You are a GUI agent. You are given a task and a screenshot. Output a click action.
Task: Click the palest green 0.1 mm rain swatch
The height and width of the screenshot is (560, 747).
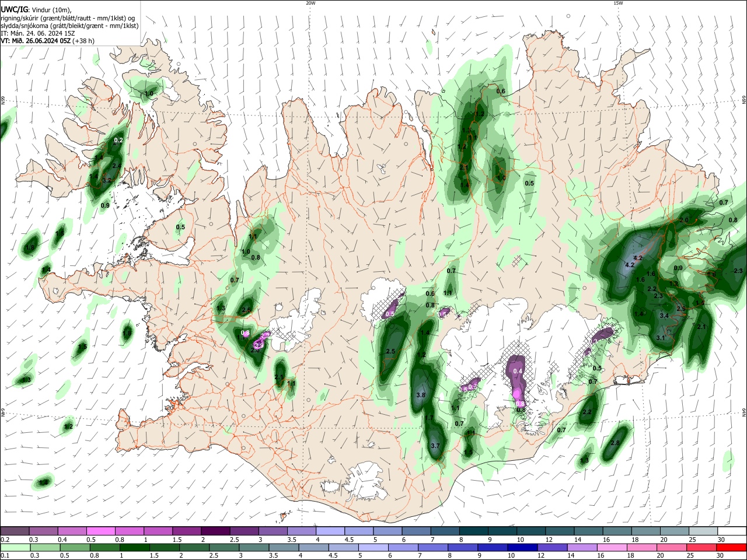(x=15, y=547)
